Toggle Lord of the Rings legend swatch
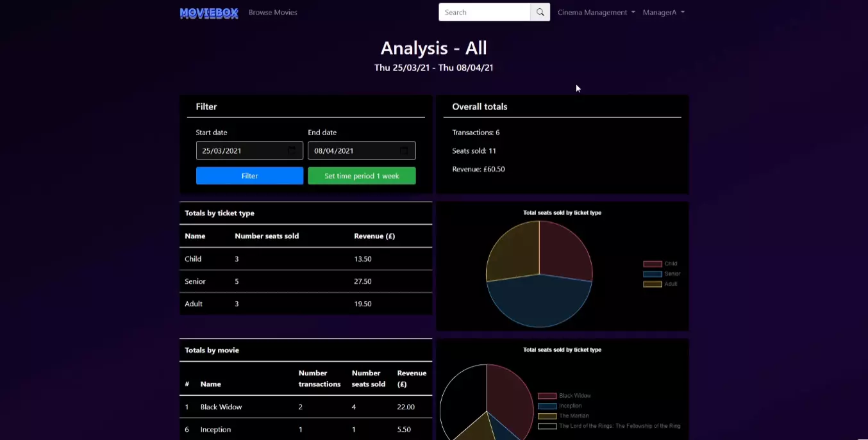This screenshot has height=440, width=868. [547, 426]
